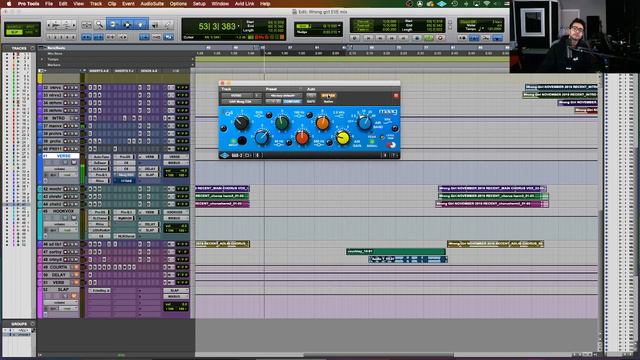Screen dimensions: 640x360
Task: Select the Grabber tool in toolbar
Action: (x=140, y=25)
